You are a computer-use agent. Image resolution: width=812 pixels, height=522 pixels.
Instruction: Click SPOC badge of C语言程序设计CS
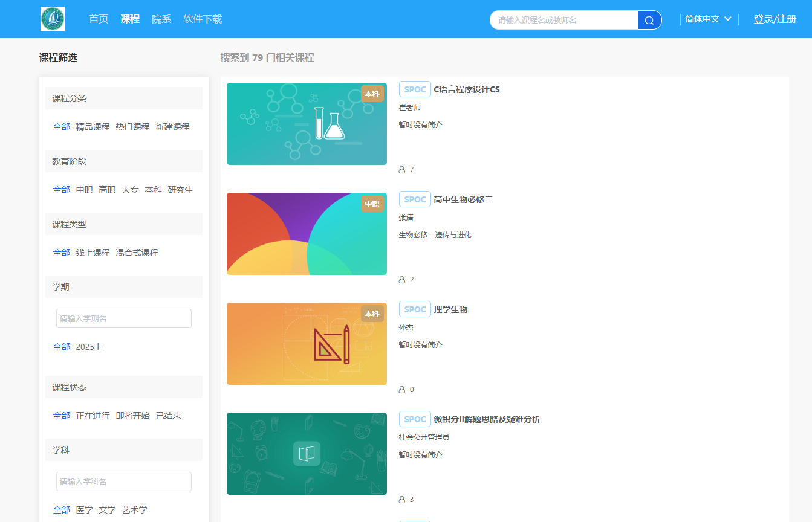pyautogui.click(x=415, y=89)
